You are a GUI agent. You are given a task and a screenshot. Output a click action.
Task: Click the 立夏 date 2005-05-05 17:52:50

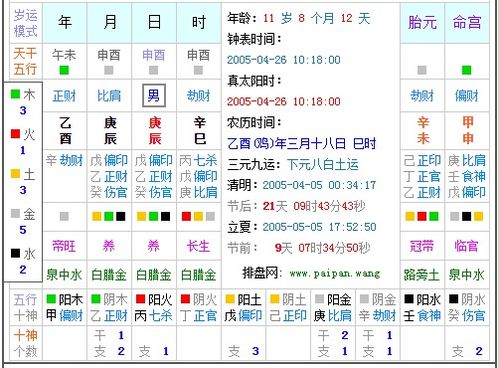pos(319,227)
